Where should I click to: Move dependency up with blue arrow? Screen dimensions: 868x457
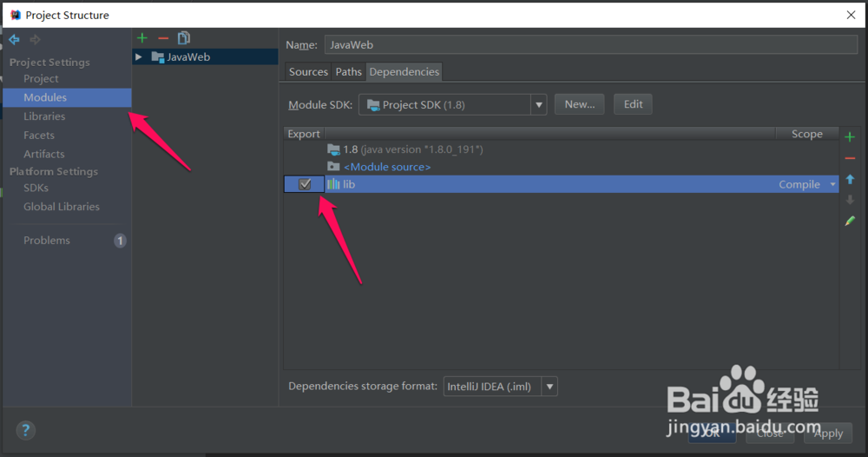pos(851,180)
